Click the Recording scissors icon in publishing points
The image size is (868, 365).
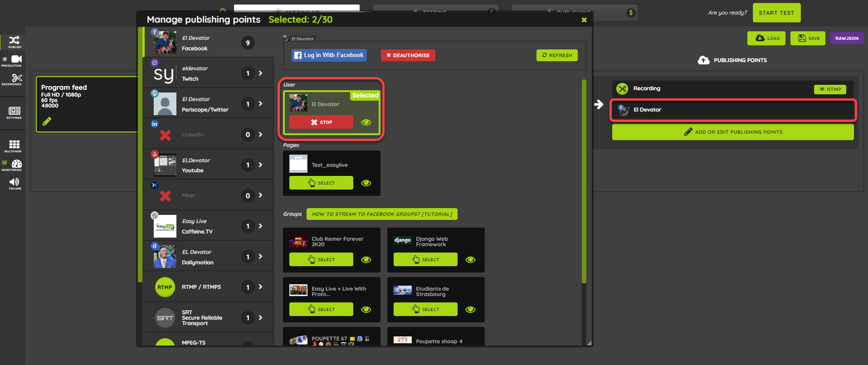pos(622,89)
